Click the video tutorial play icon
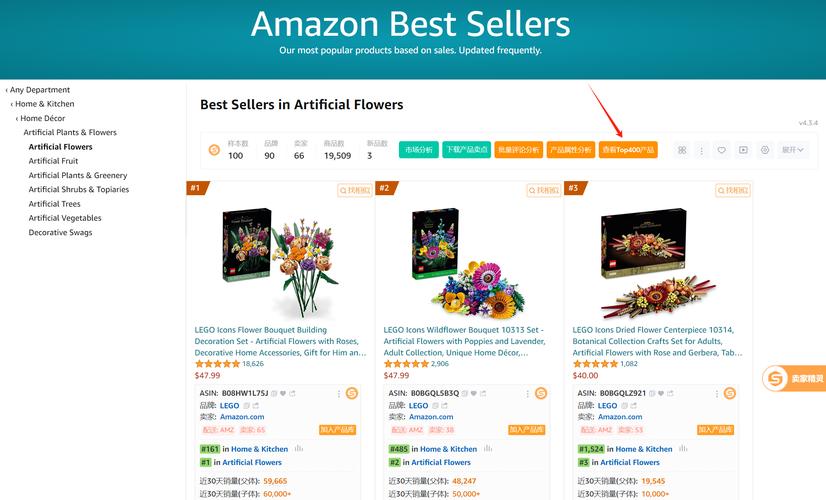Viewport: 826px width, 500px height. tap(743, 150)
